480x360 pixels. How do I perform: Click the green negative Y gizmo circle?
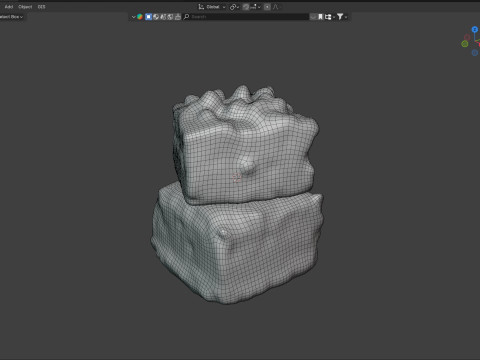pos(465,44)
